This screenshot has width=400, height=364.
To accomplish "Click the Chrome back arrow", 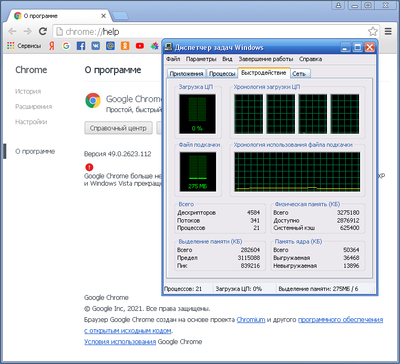I will point(12,31).
